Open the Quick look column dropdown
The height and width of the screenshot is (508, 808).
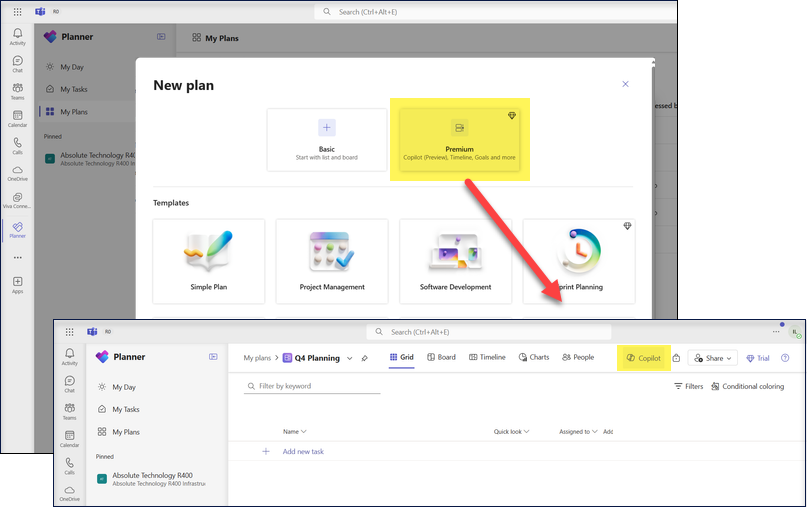(x=512, y=432)
